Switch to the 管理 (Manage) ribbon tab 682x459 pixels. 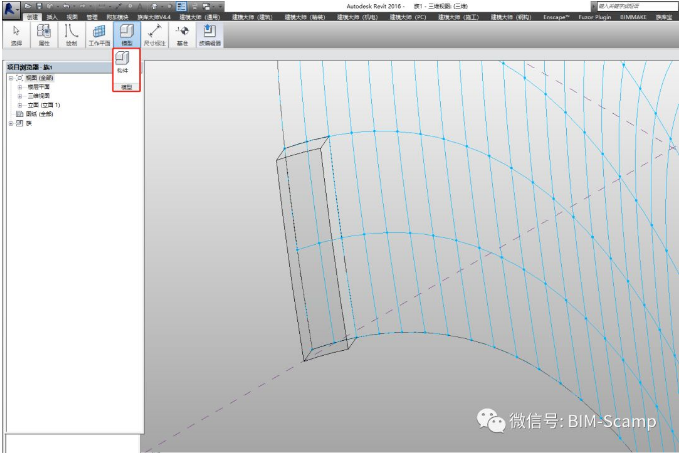[x=92, y=17]
